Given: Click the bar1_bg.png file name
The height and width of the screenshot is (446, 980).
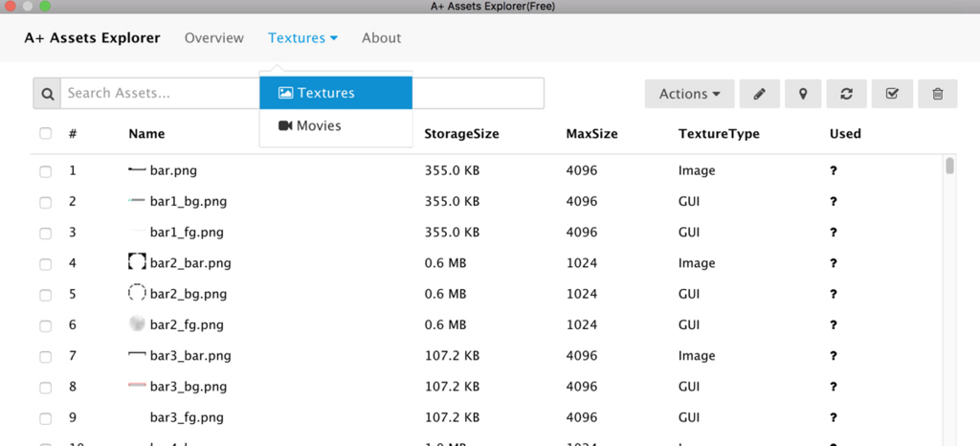Looking at the screenshot, I should point(189,201).
